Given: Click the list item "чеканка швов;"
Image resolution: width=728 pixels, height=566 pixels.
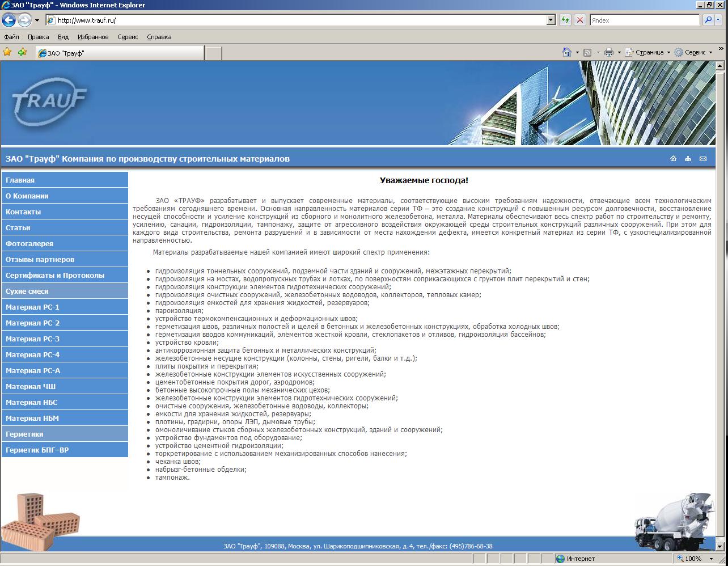Looking at the screenshot, I should tap(178, 462).
